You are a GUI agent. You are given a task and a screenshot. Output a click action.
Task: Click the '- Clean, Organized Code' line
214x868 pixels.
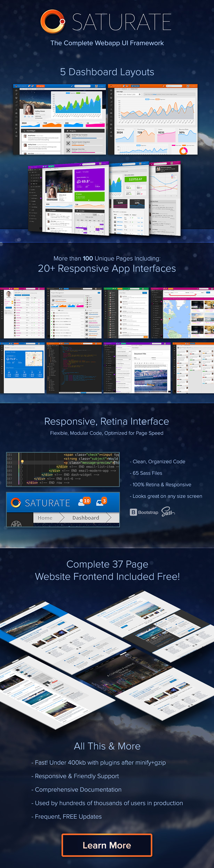pyautogui.click(x=158, y=461)
